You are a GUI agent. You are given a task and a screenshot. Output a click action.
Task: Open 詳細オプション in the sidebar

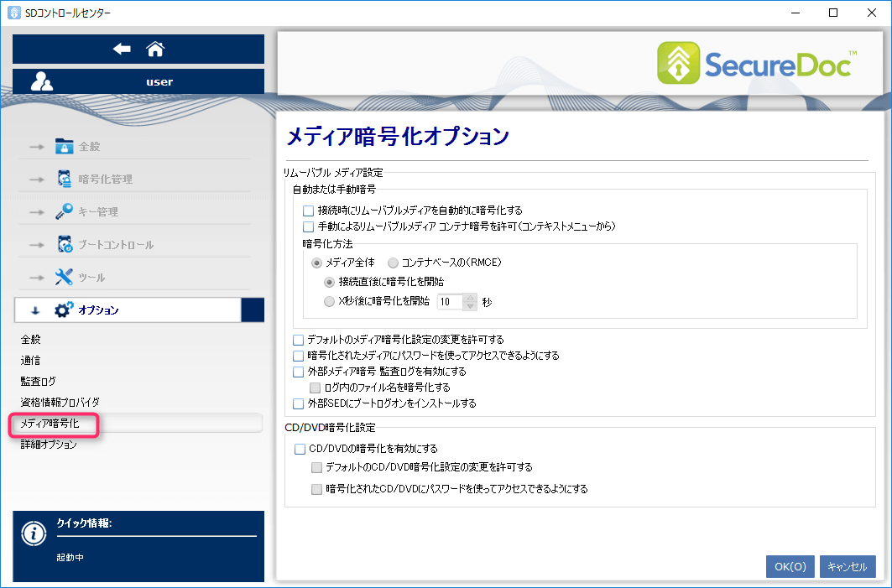coord(49,445)
